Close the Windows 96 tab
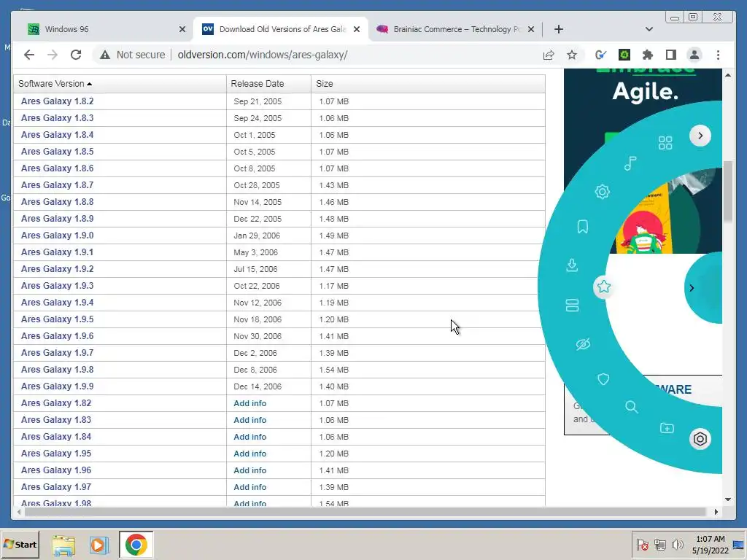Image resolution: width=747 pixels, height=560 pixels. 182,29
